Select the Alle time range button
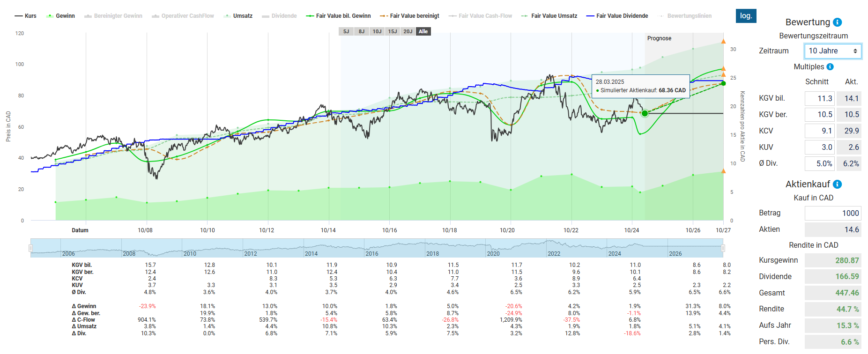The width and height of the screenshot is (868, 354). click(x=423, y=31)
